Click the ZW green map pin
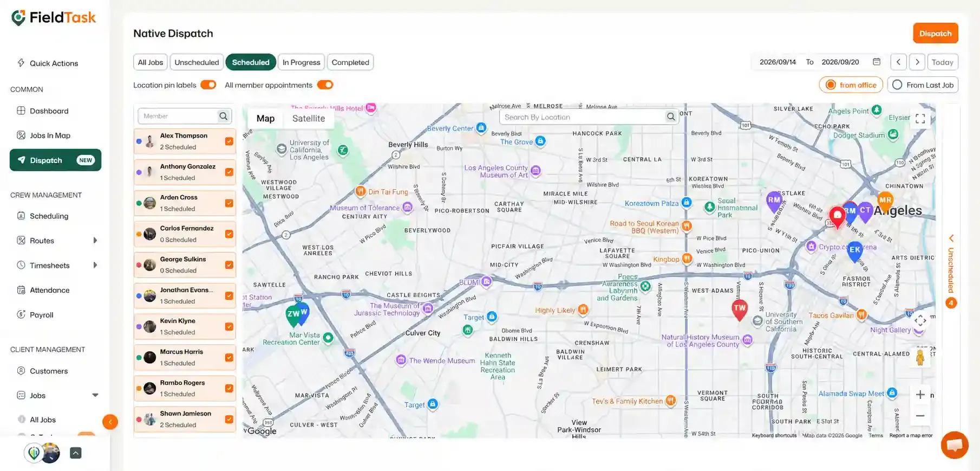 pyautogui.click(x=293, y=315)
